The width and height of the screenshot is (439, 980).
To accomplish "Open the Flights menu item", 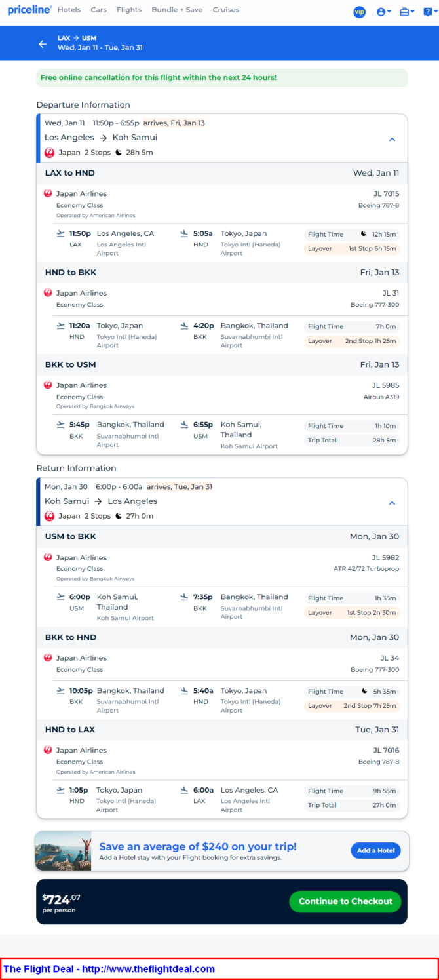I will click(x=128, y=10).
